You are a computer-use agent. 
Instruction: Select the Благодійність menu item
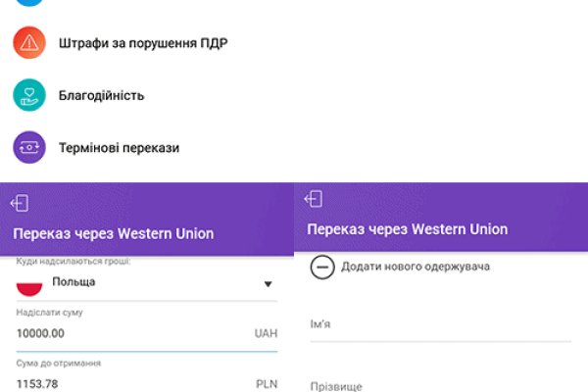(x=100, y=95)
